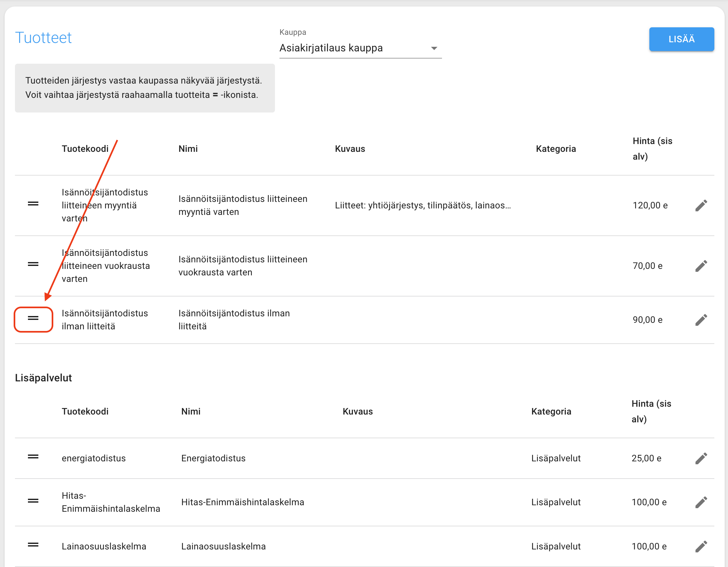Open the Kauppa dropdown arrow
Screen dimensions: 728x567
[434, 48]
